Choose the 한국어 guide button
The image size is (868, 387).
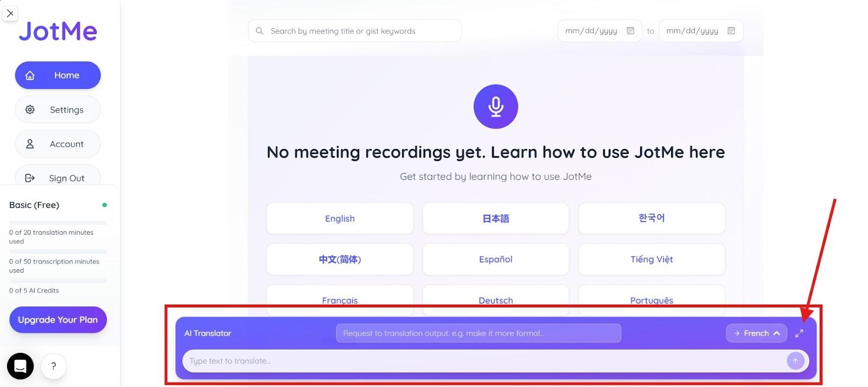(652, 218)
